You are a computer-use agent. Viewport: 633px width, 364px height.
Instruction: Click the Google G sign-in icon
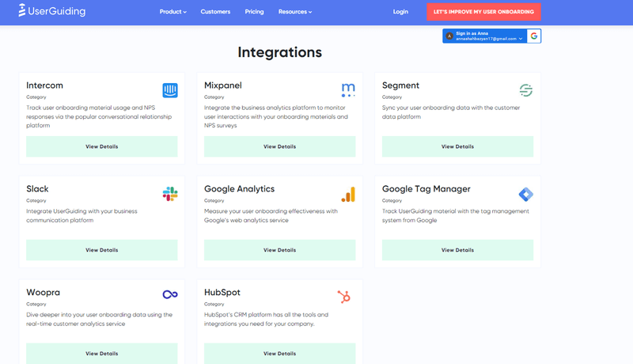coord(533,36)
